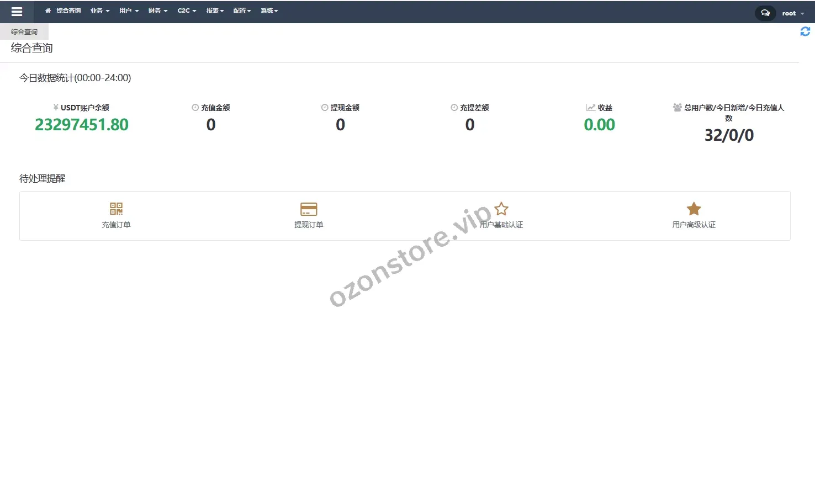This screenshot has height=504, width=815.
Task: Open the 报表 menu
Action: [215, 10]
